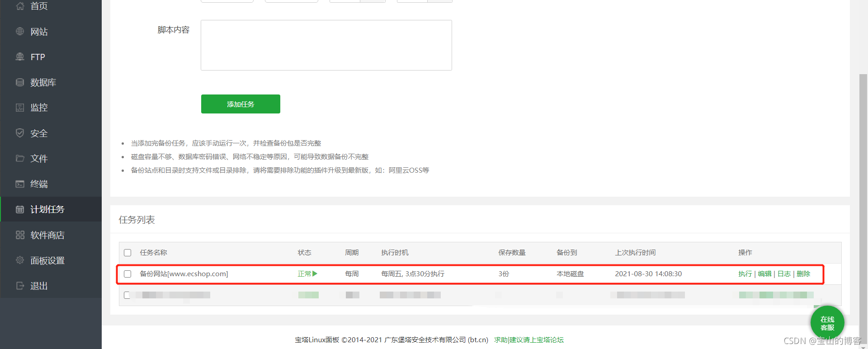Open the 数据库 database icon
Image resolution: width=868 pixels, height=349 pixels.
(20, 82)
